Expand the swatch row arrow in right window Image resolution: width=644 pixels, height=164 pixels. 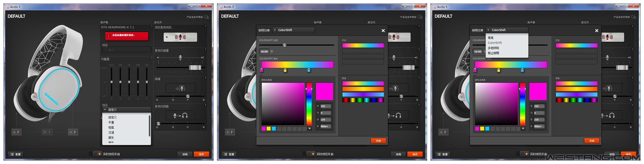523,129
